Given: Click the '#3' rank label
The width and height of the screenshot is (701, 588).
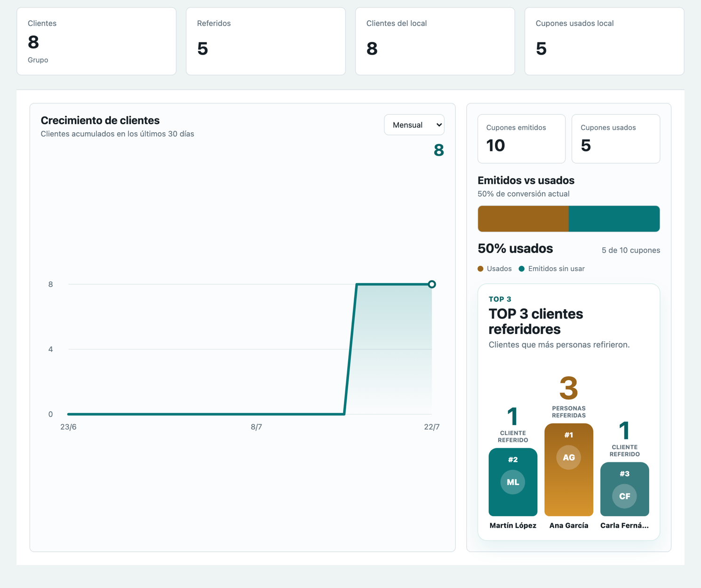Looking at the screenshot, I should 625,474.
